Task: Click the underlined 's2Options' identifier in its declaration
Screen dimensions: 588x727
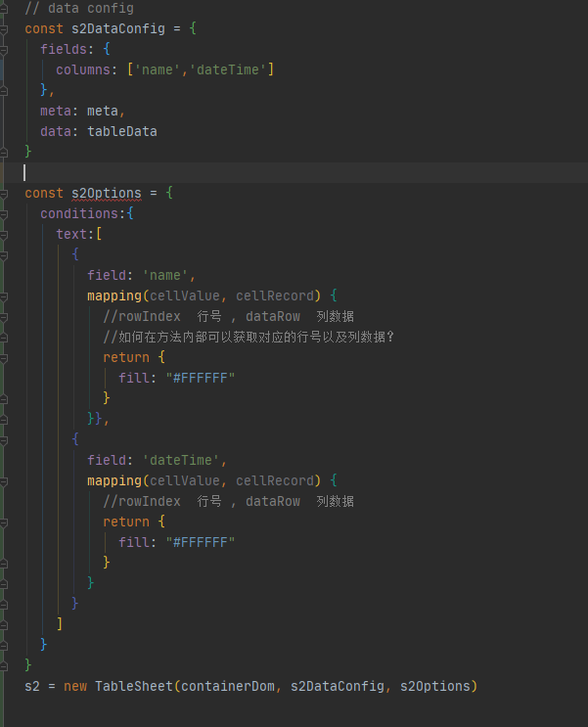Action: (107, 194)
